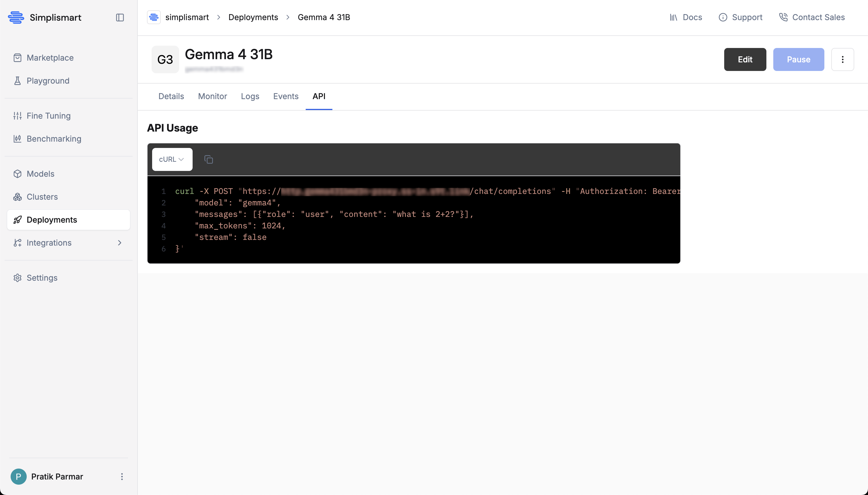Click the Gemma 4 31B page title

click(x=228, y=54)
